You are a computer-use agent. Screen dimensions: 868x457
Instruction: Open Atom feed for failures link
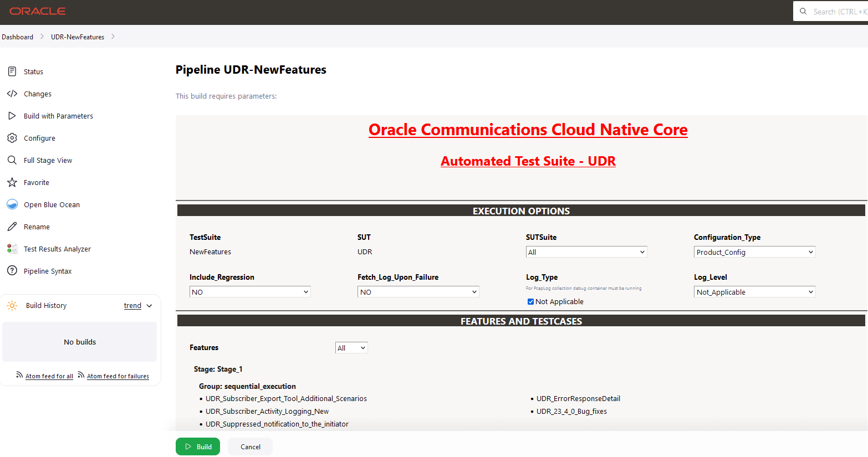coord(118,376)
